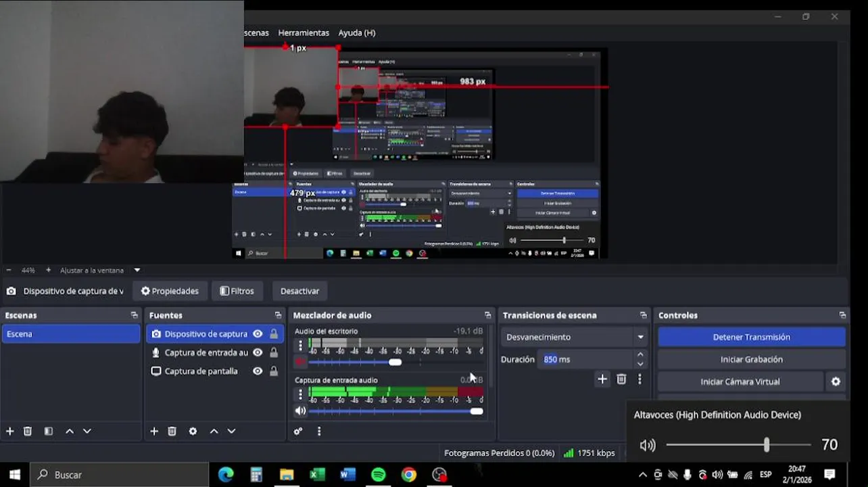Move selected source down in Fuentes
The width and height of the screenshot is (868, 487).
click(231, 432)
